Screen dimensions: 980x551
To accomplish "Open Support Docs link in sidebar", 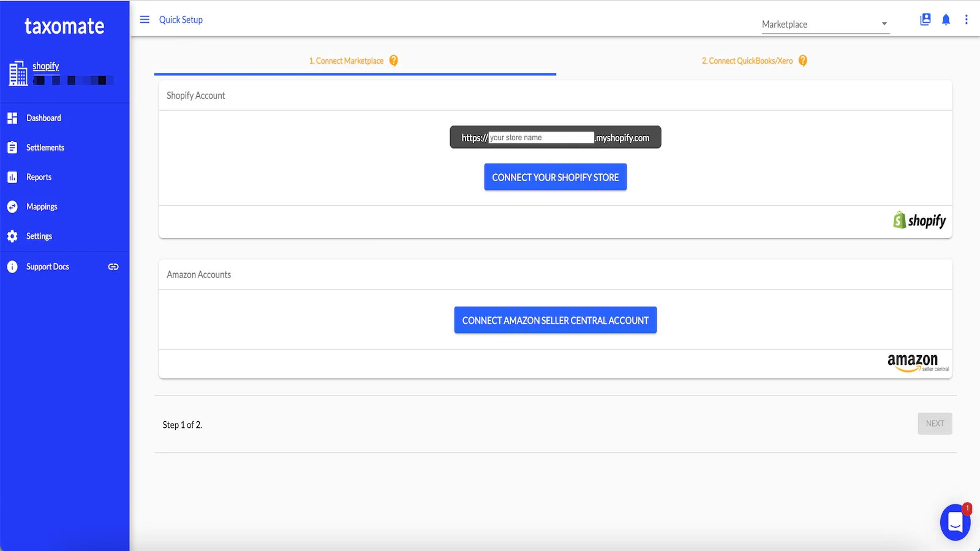I will (x=64, y=267).
